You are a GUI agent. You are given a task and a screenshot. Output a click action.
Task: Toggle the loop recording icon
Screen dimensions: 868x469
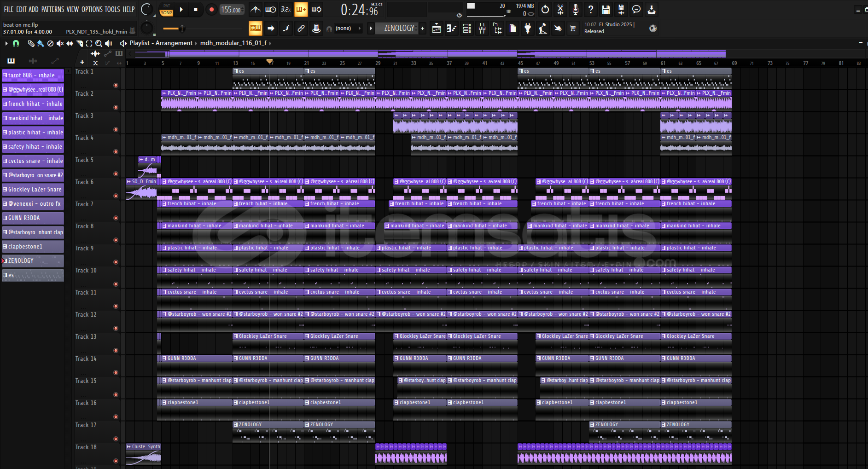[316, 9]
